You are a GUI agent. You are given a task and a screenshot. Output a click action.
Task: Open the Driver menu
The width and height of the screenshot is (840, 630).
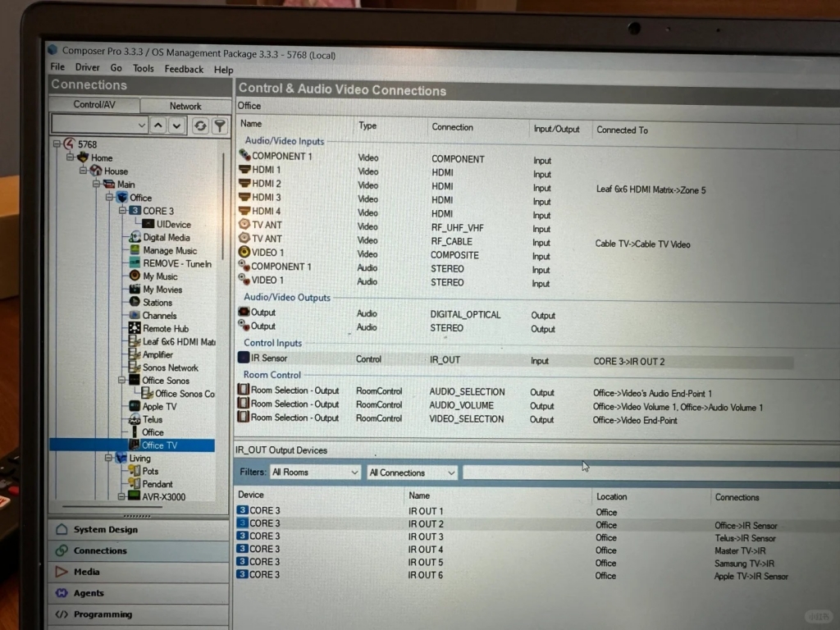click(87, 67)
